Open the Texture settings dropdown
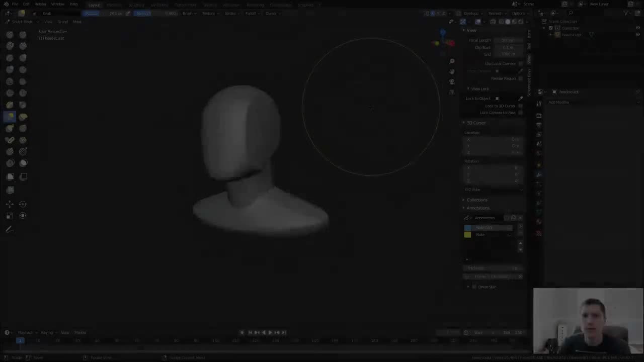 pos(210,14)
